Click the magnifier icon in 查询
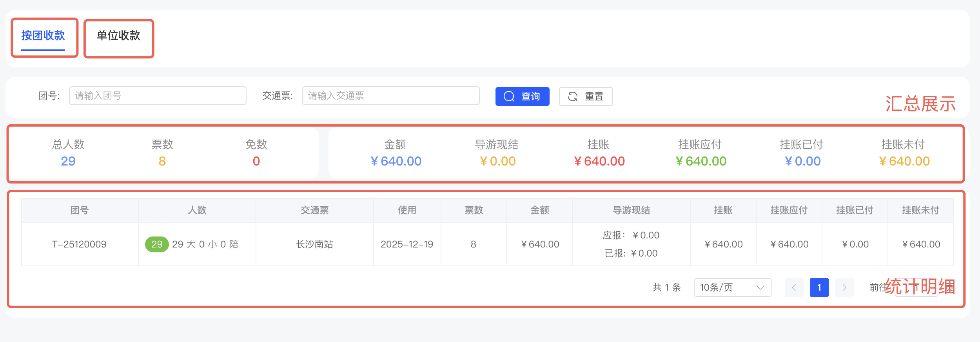The width and height of the screenshot is (980, 342). point(509,96)
